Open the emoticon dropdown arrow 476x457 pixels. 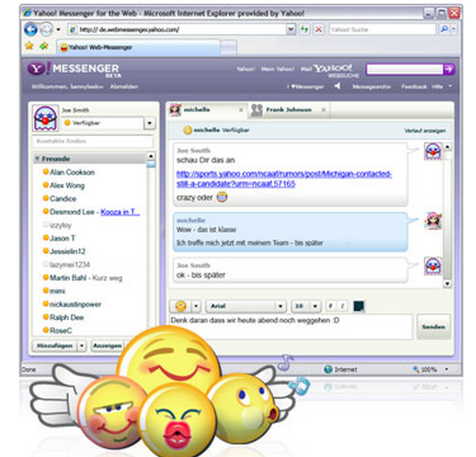[x=196, y=306]
